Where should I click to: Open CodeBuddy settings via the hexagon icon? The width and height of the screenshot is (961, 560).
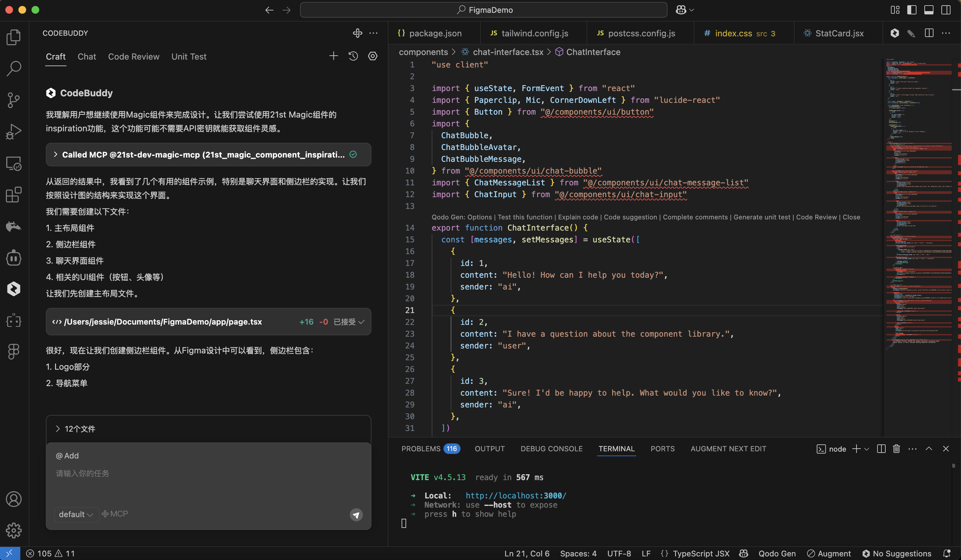coord(373,56)
